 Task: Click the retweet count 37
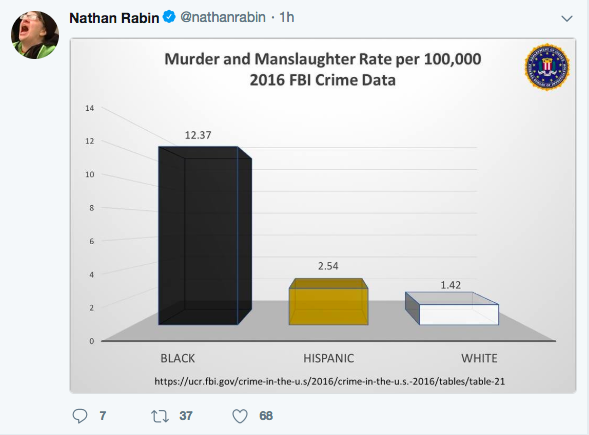coord(186,416)
